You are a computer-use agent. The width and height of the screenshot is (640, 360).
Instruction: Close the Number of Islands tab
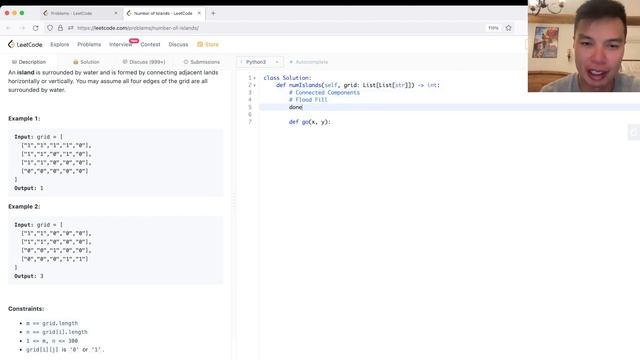point(199,13)
